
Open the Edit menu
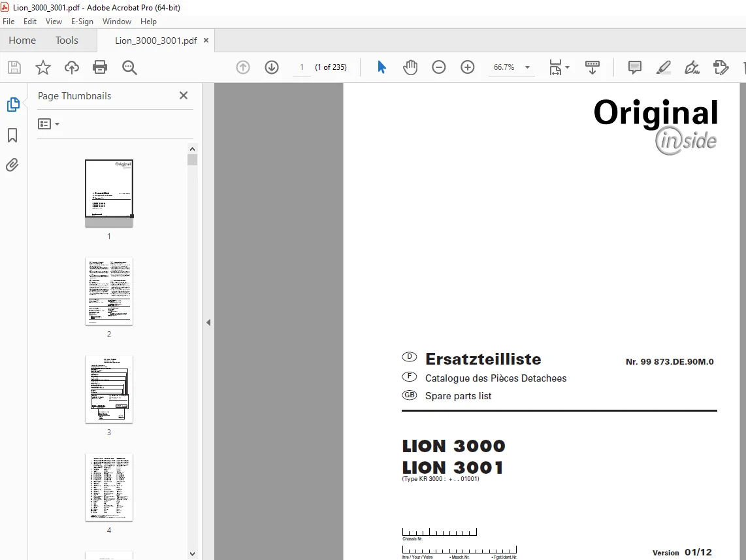pyautogui.click(x=30, y=22)
